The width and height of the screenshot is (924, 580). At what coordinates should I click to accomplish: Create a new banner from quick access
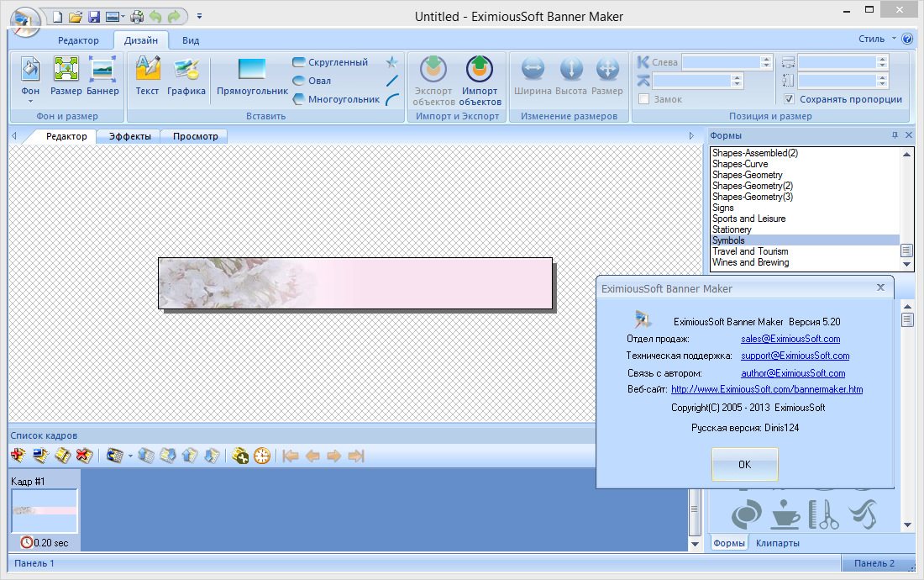point(58,17)
